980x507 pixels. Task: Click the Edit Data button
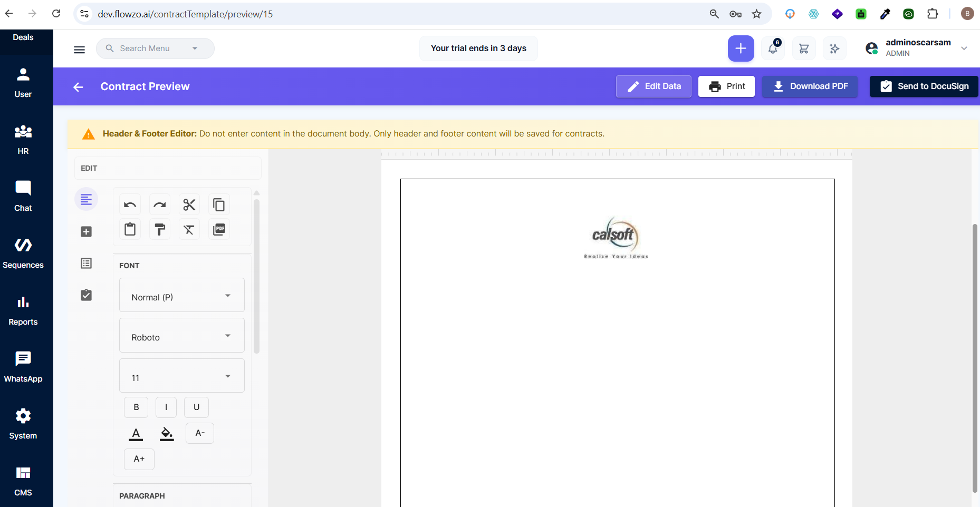coord(654,86)
